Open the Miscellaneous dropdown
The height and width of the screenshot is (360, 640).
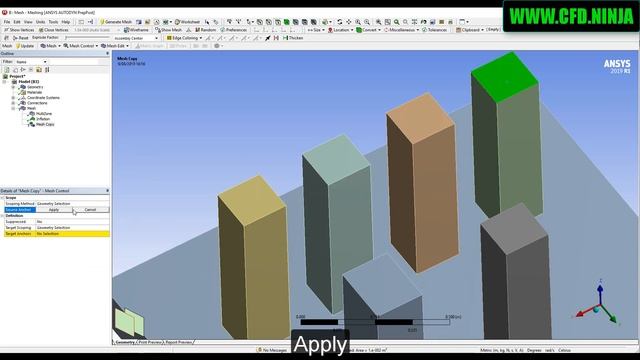point(402,30)
